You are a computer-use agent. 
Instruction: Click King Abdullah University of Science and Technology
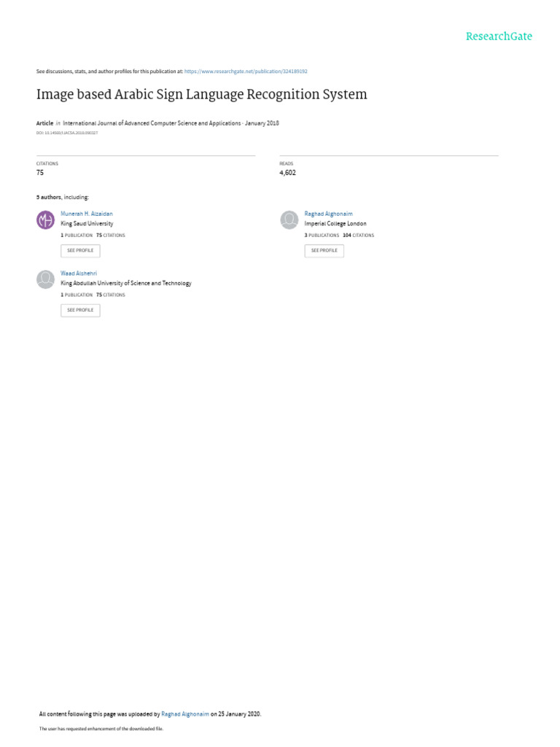pyautogui.click(x=126, y=283)
